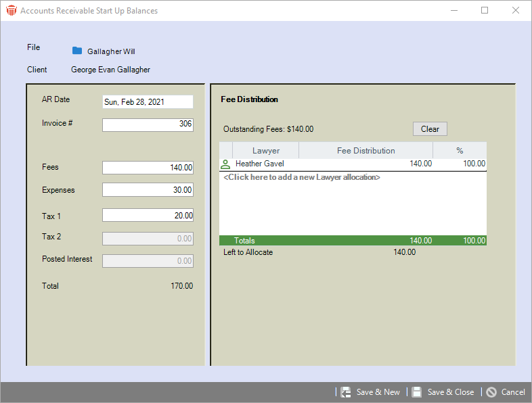Click the Expenses input field

[x=148, y=190]
